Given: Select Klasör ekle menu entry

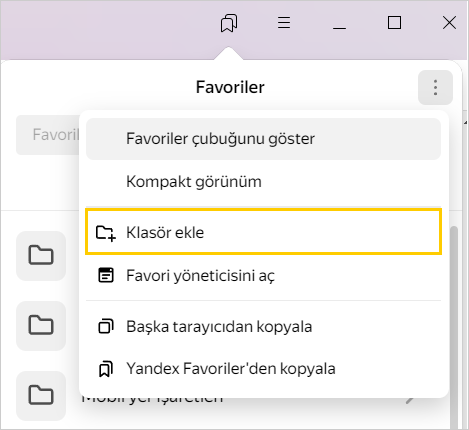Looking at the screenshot, I should (263, 232).
